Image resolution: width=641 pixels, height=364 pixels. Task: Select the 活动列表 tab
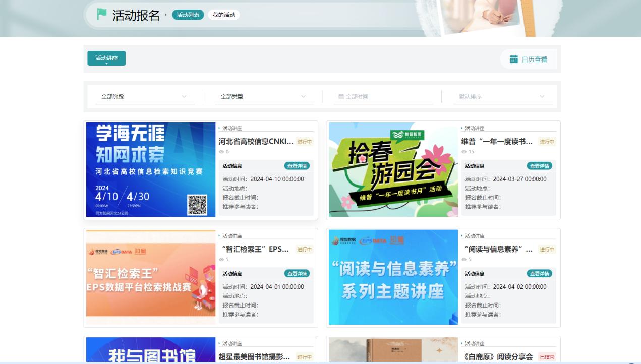pyautogui.click(x=188, y=15)
